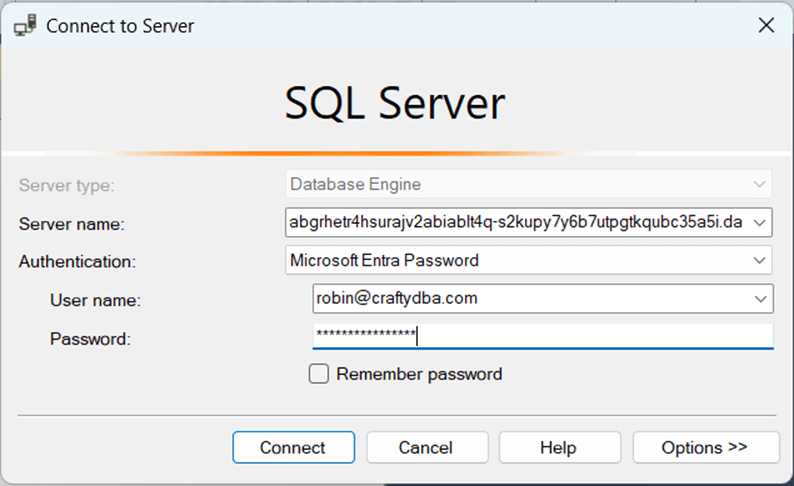Open Help for the connection dialog
Screen dimensions: 794x486
560,447
